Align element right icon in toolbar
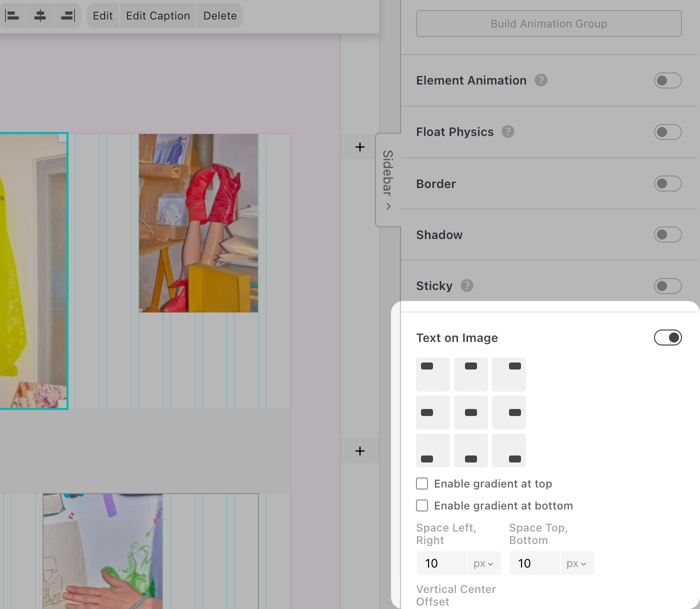This screenshot has height=609, width=700. (x=67, y=15)
